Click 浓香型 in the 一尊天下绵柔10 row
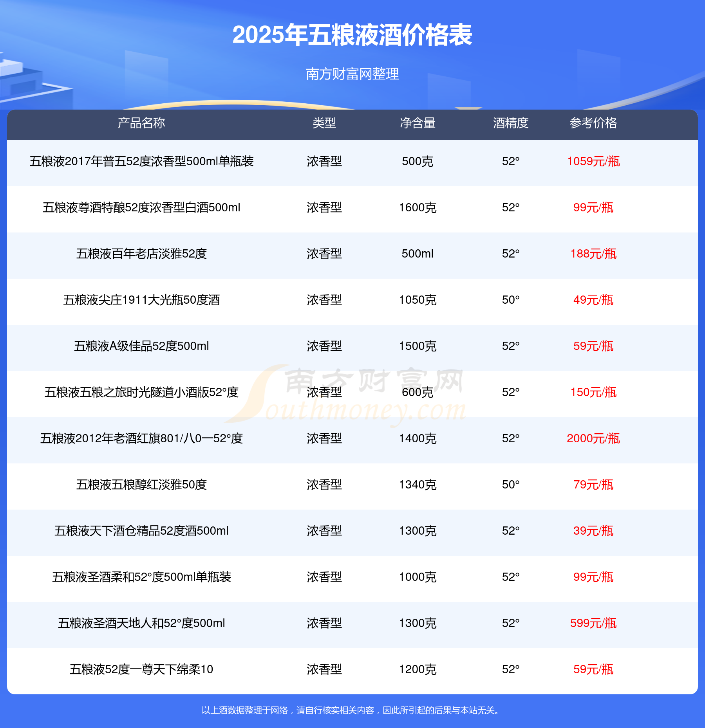This screenshot has height=728, width=705. pyautogui.click(x=324, y=669)
